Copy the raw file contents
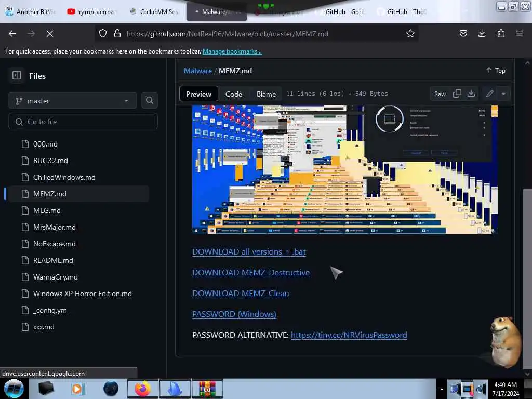This screenshot has height=399, width=532. [457, 94]
